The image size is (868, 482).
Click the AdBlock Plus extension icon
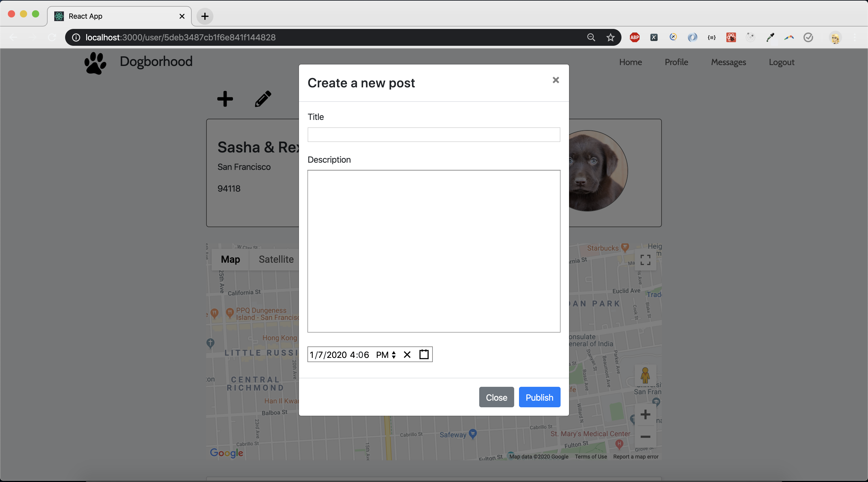(x=634, y=37)
